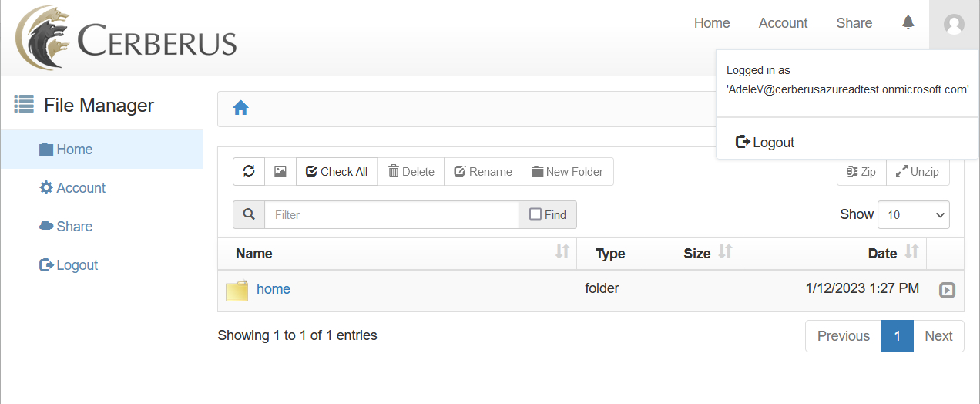980x404 pixels.
Task: Click the notifications bell icon
Action: [908, 22]
